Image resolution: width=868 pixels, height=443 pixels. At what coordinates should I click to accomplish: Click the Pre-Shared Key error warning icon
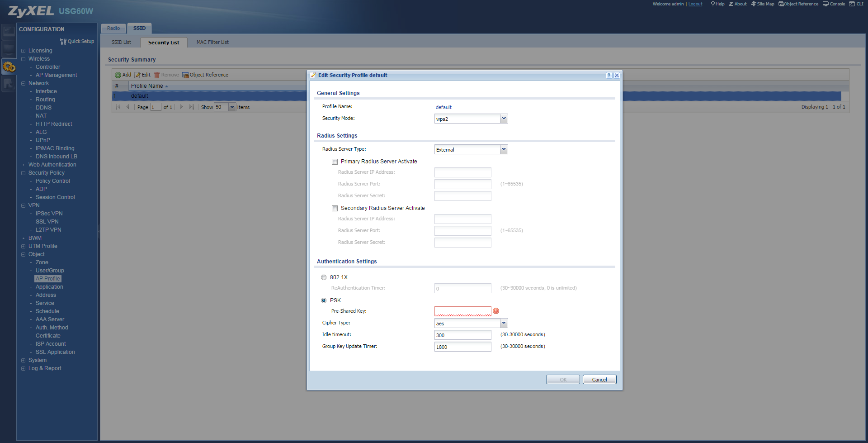(x=496, y=311)
